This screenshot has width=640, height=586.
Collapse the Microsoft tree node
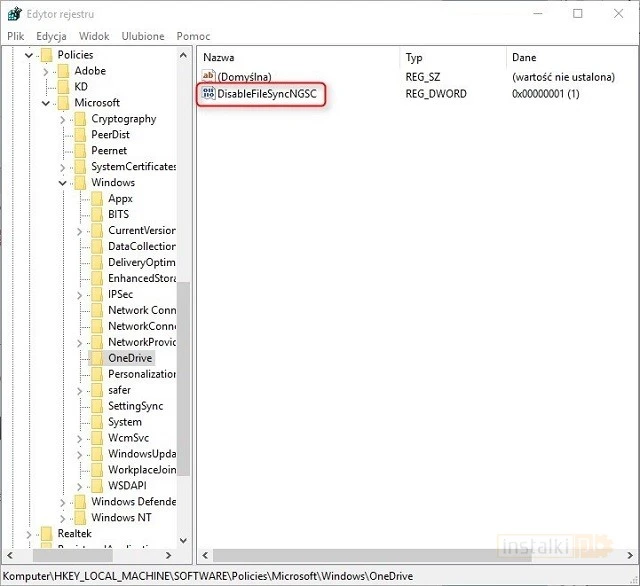(x=45, y=103)
